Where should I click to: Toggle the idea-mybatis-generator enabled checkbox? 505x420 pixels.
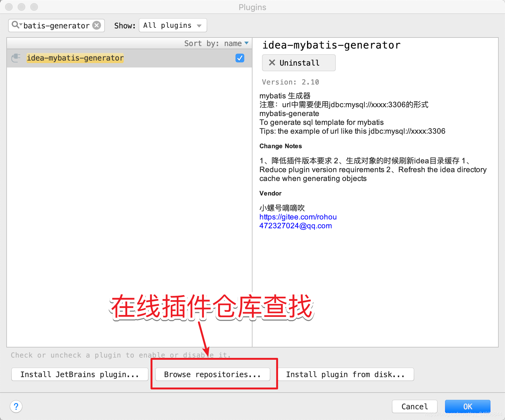(x=240, y=58)
